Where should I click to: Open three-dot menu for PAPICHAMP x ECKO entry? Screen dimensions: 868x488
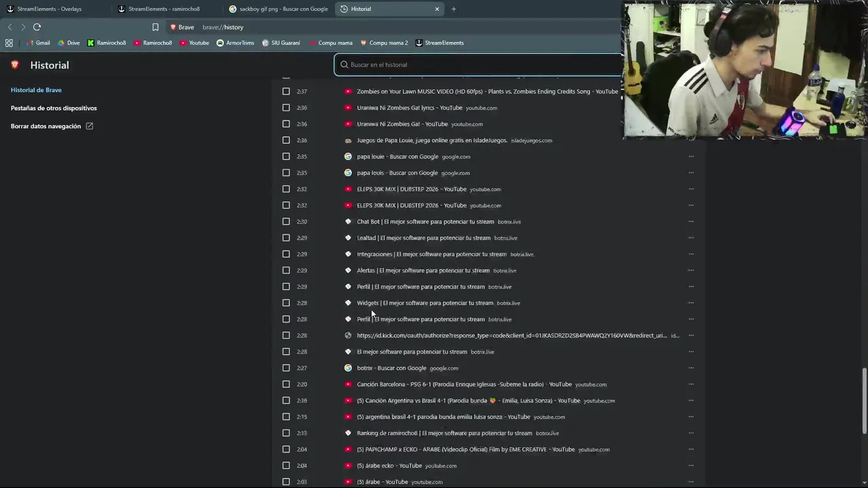point(691,449)
